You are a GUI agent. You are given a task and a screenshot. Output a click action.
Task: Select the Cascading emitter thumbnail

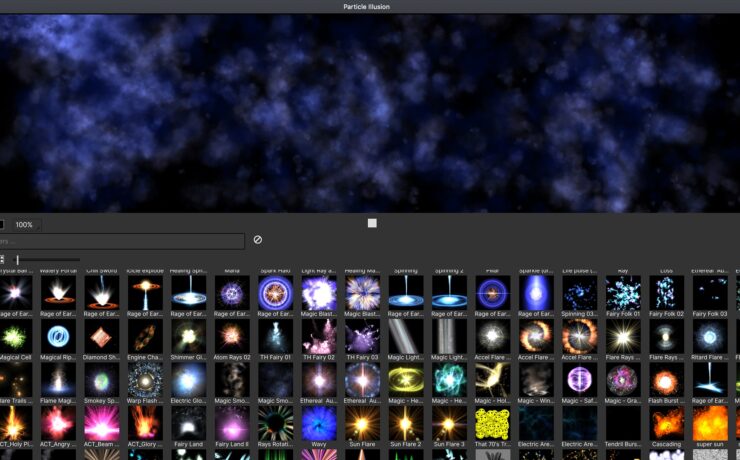coord(666,424)
